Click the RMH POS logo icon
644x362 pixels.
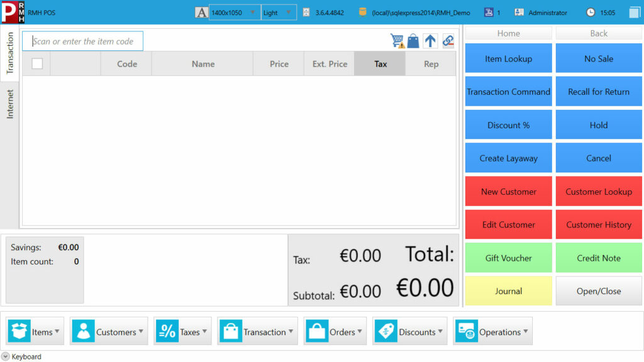pos(13,12)
